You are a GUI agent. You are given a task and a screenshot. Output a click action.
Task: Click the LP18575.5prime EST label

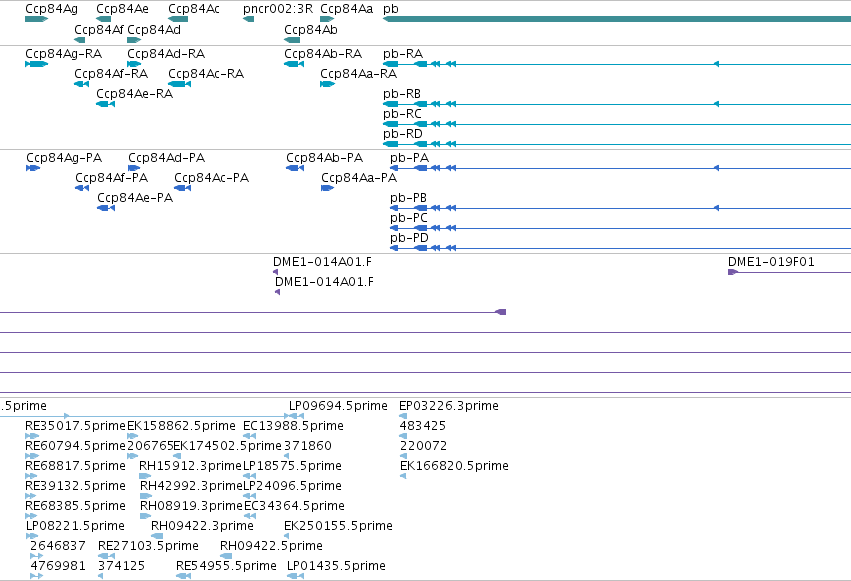coord(293,466)
